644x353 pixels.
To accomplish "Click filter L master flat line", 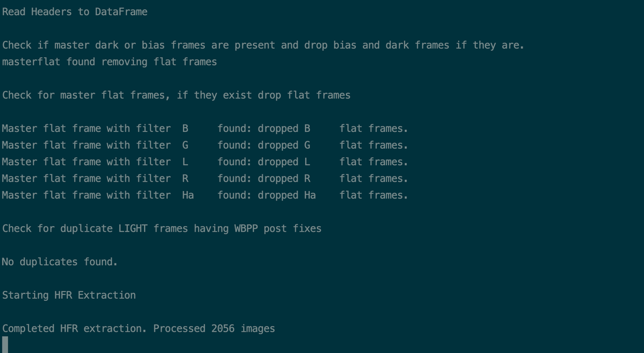I will [x=205, y=162].
